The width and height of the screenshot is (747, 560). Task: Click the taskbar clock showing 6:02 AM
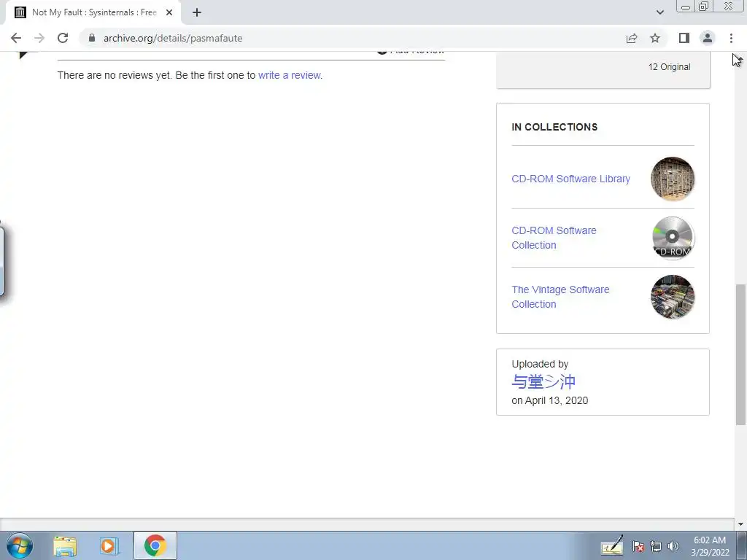pyautogui.click(x=710, y=546)
